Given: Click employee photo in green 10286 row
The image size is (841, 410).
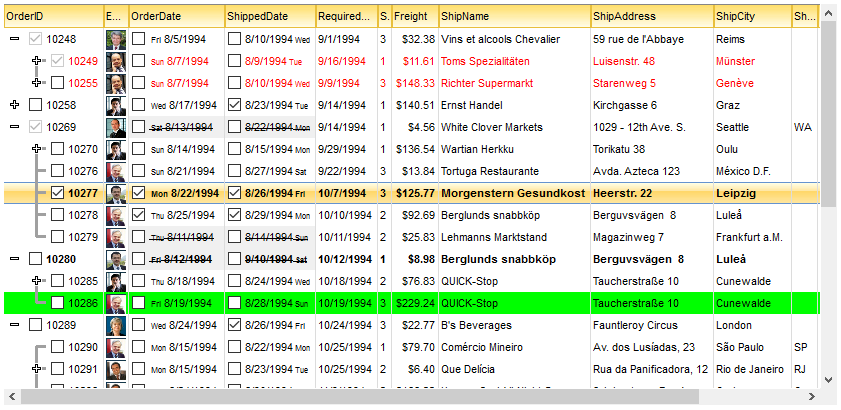Looking at the screenshot, I should [x=116, y=303].
